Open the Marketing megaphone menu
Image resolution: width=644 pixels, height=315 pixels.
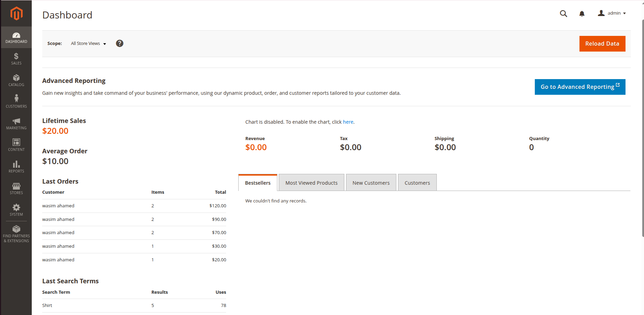point(16,123)
